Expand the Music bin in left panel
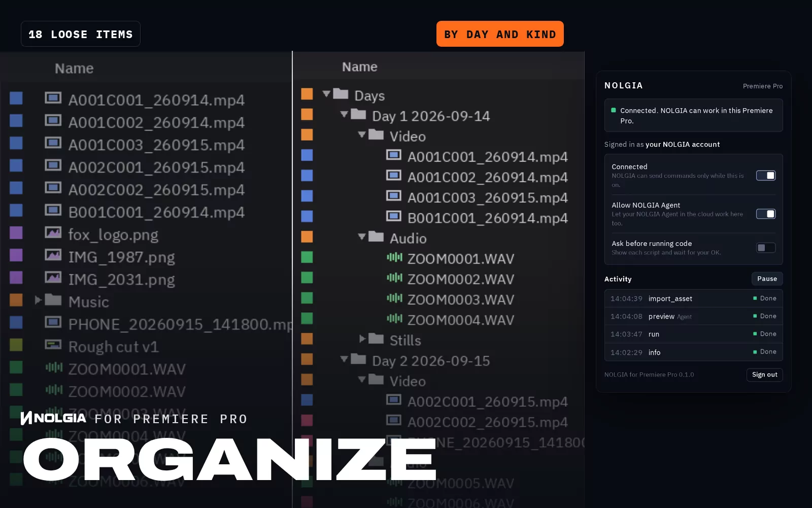Screen dimensions: 812x508 38,300
